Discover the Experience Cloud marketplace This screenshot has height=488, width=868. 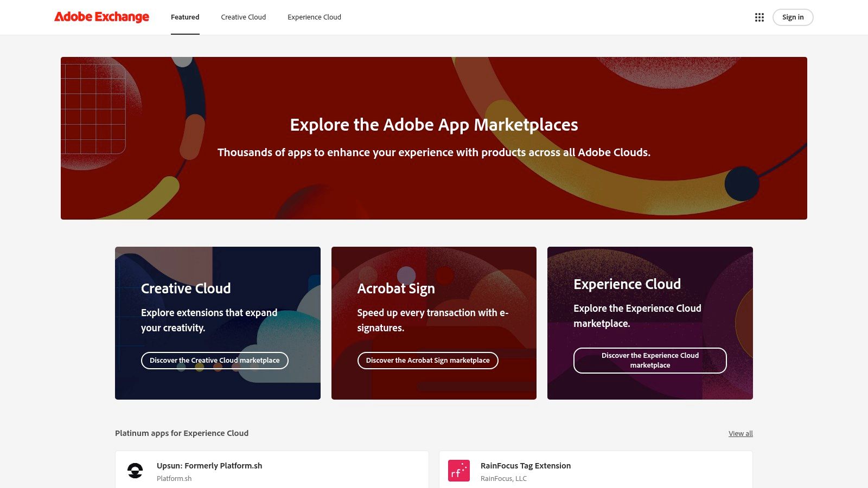pyautogui.click(x=650, y=361)
